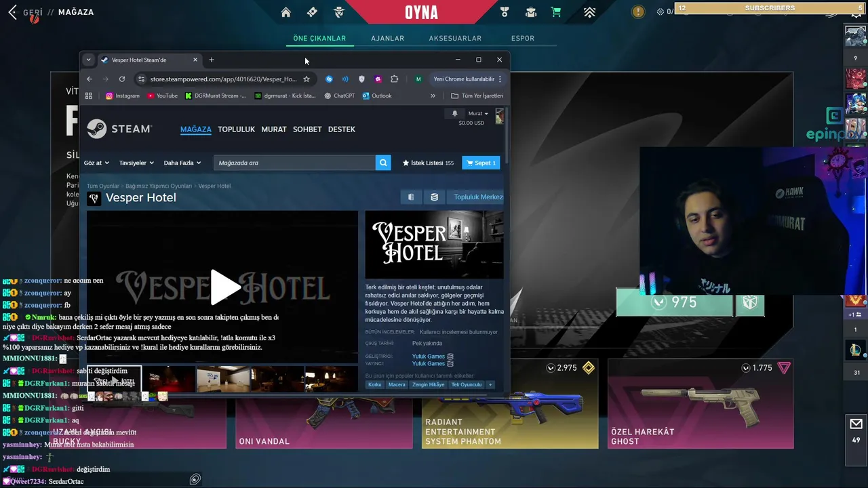Screen dimensions: 868x488
Task: Open Outlook bookmark
Action: [x=377, y=96]
